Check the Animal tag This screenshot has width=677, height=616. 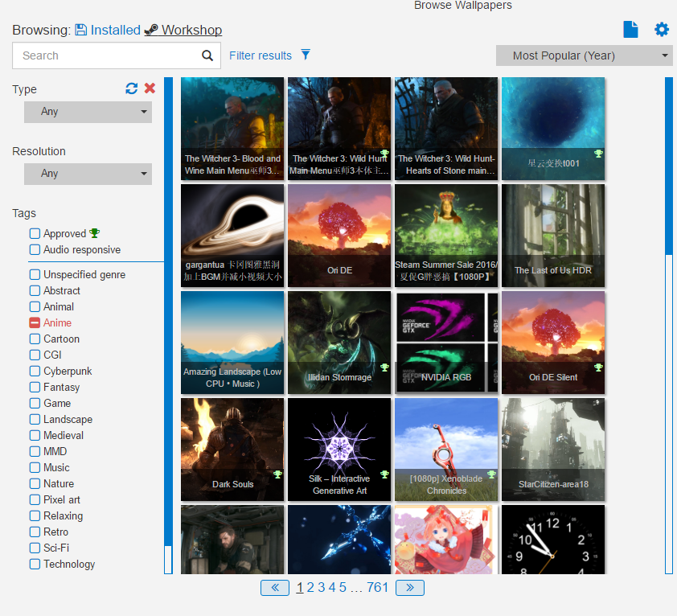[x=35, y=306]
